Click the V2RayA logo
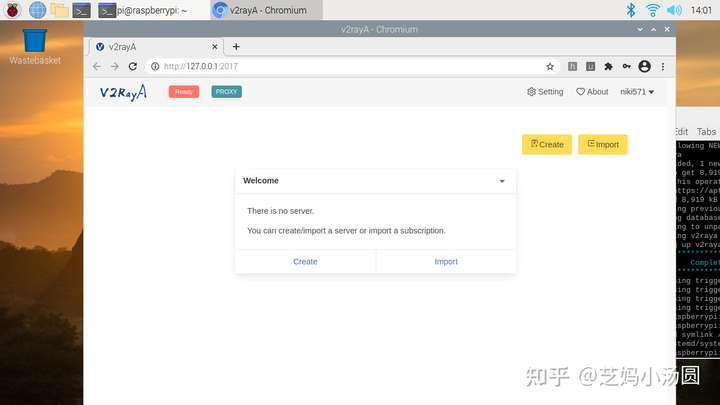Screen dimensions: 720x405 tap(123, 92)
